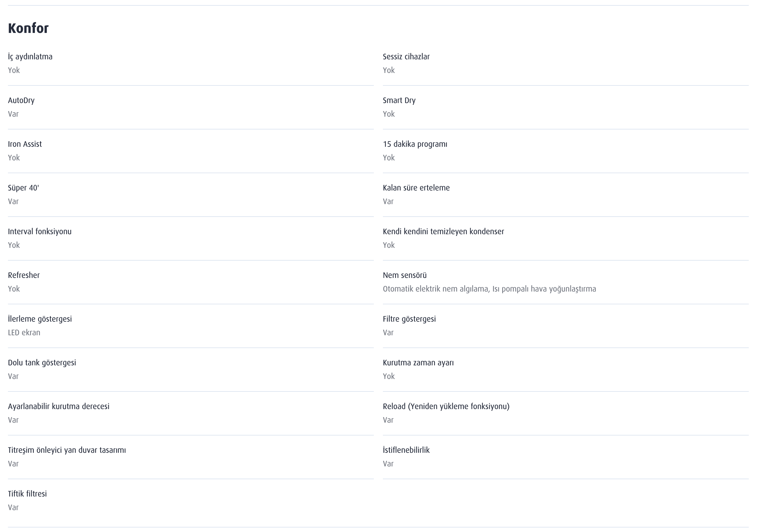Click the İstiflenebilirlik label

406,450
